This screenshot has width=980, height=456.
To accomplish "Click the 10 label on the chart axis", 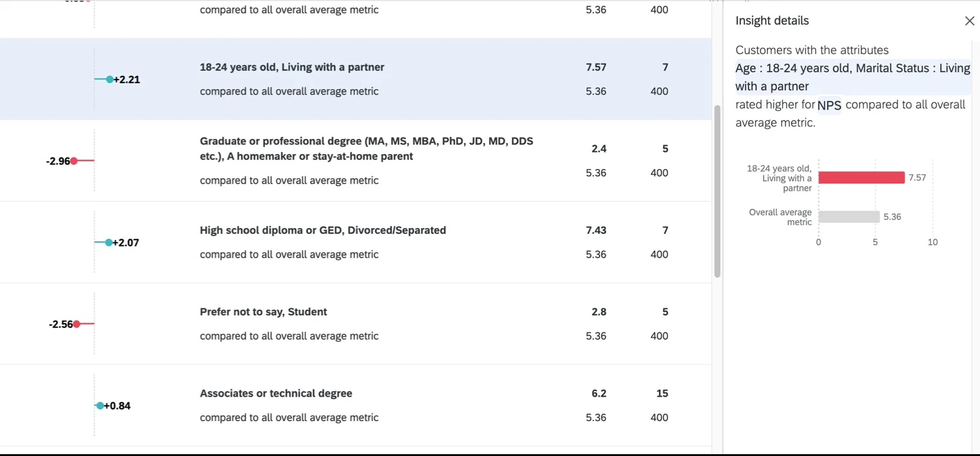I will pos(932,242).
